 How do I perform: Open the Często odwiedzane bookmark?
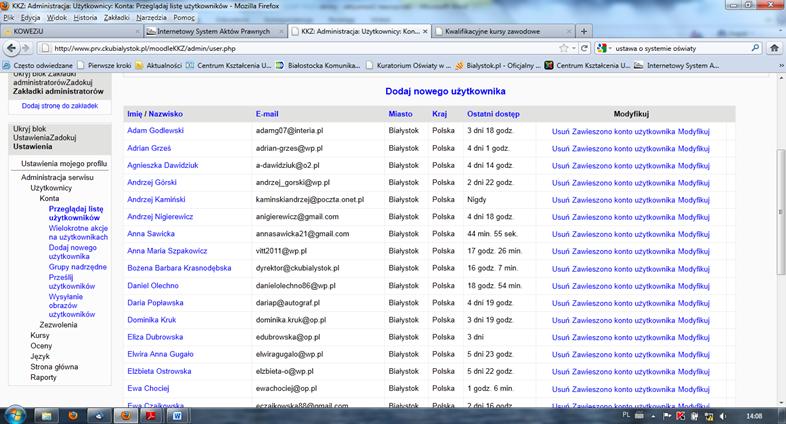[38, 65]
